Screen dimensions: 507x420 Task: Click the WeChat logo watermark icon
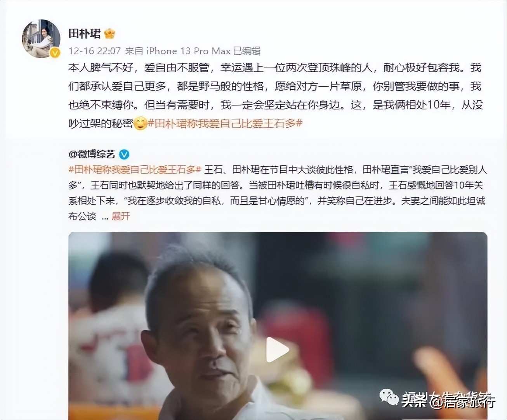coord(389,398)
